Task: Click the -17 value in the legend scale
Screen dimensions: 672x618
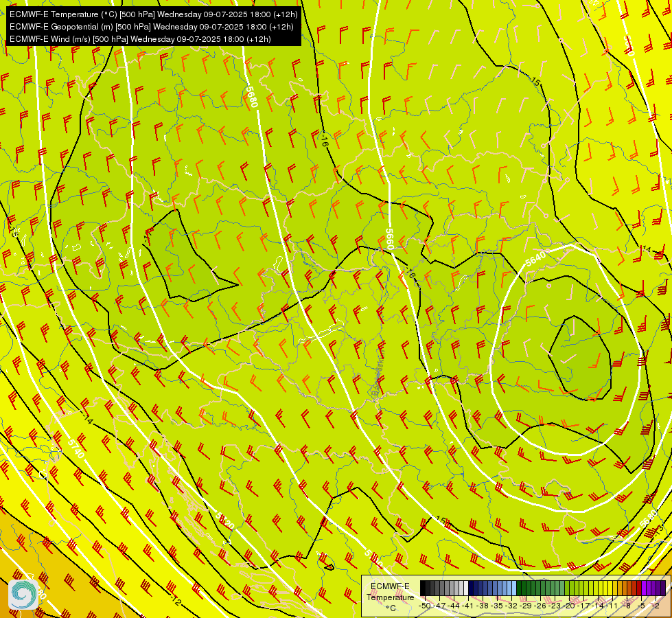Action: point(583,606)
